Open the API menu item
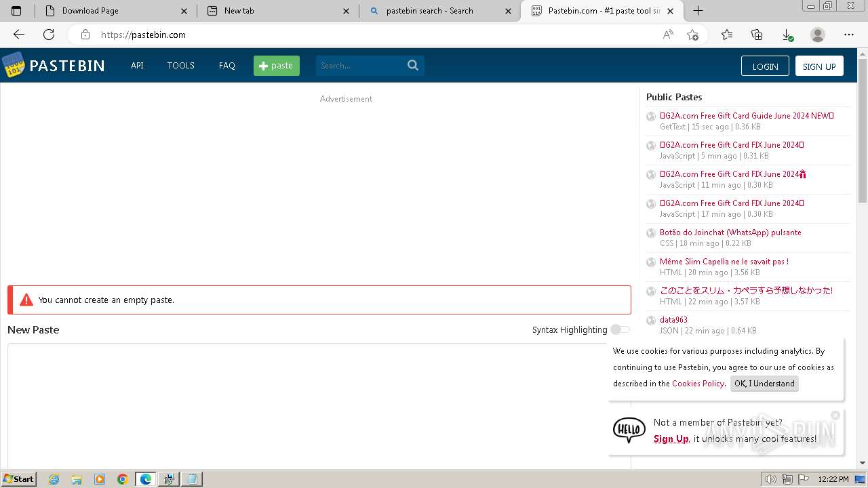The width and height of the screenshot is (868, 488). pos(137,66)
